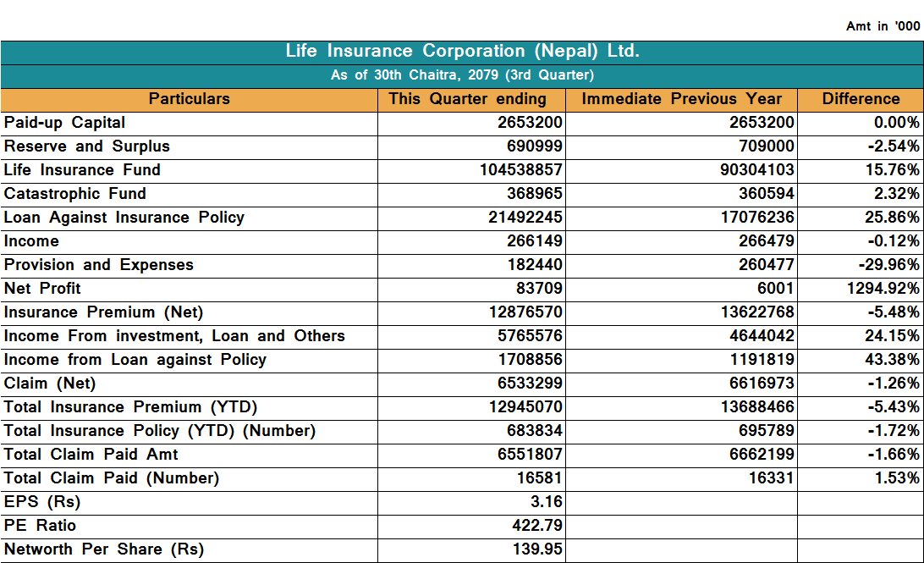Select the 'Insurance Premium (Net)' row label
924x563 pixels.
coord(104,312)
